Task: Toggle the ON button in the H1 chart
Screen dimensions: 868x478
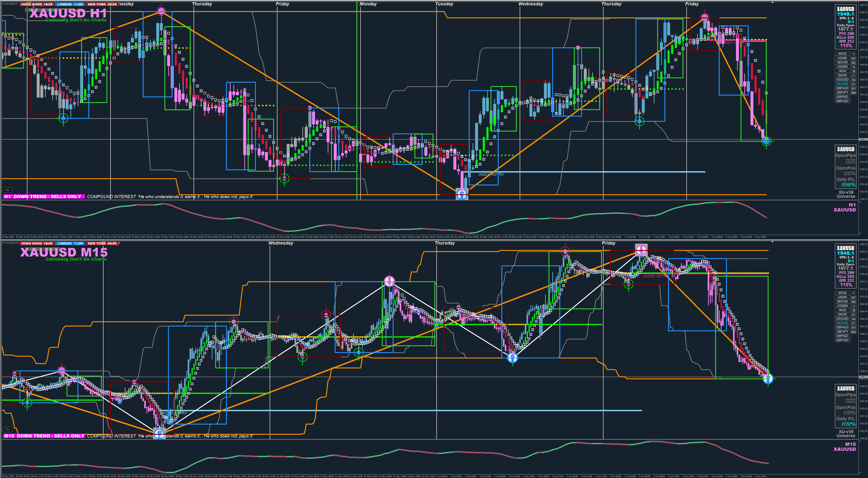Action: [x=7, y=190]
